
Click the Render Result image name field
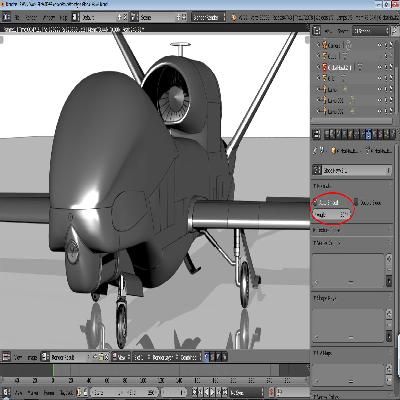69,357
